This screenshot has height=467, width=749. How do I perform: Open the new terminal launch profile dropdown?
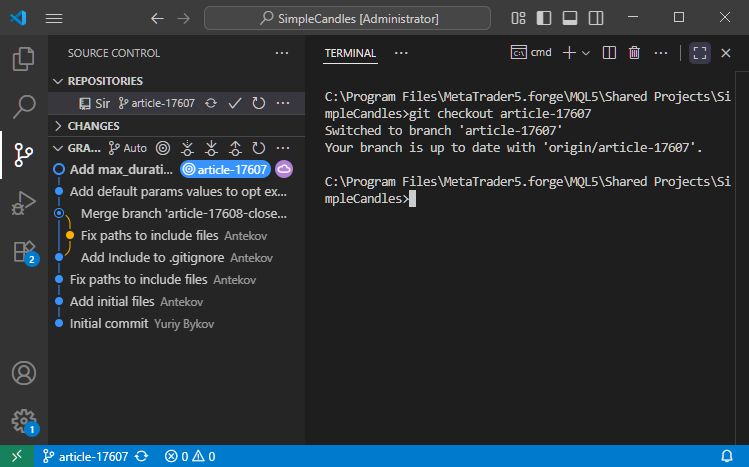tap(586, 53)
